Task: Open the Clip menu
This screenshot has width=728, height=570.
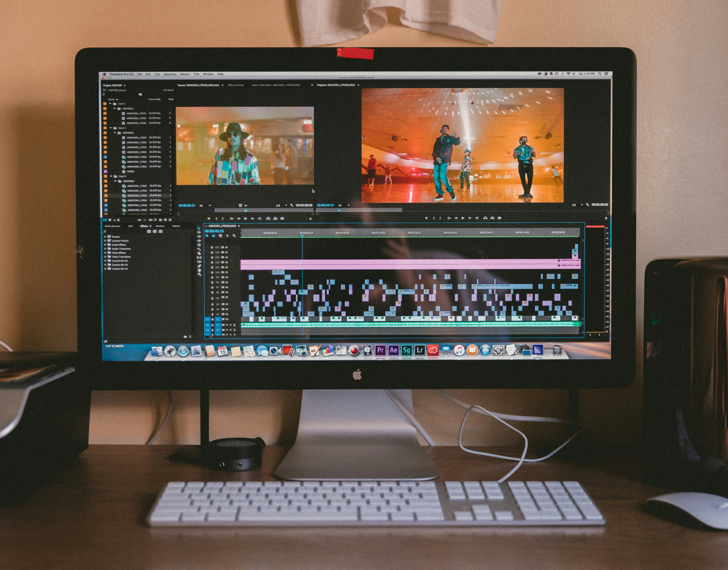Action: coord(157,74)
